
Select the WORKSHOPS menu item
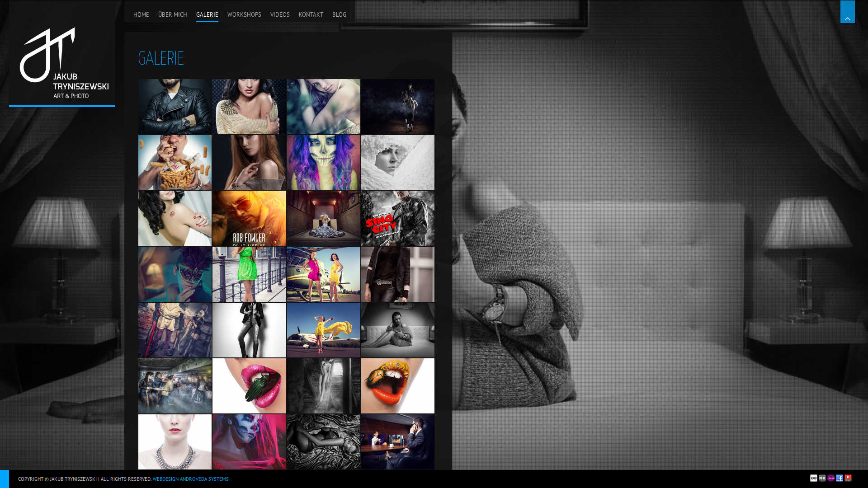tap(244, 14)
